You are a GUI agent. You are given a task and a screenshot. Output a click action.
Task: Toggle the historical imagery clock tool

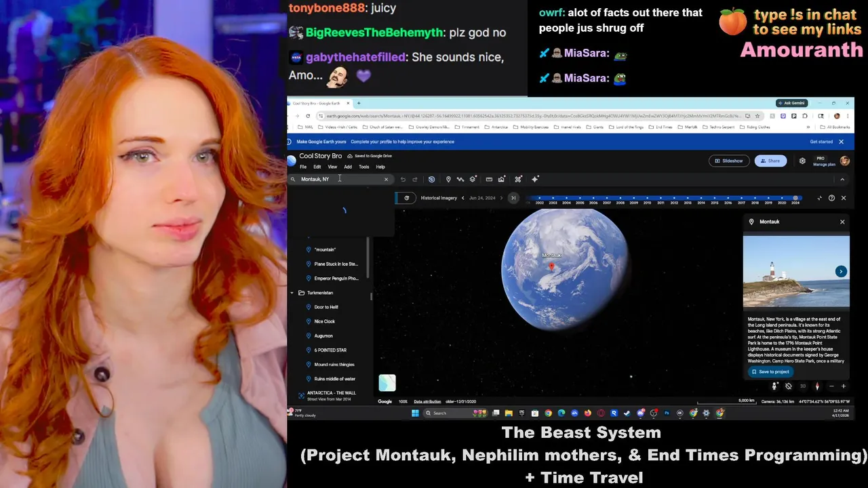[x=431, y=179]
